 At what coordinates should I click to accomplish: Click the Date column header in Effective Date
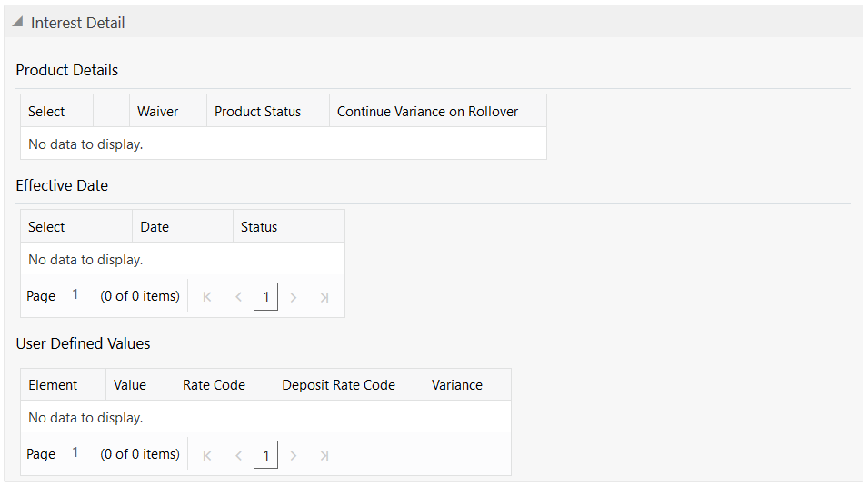point(155,227)
